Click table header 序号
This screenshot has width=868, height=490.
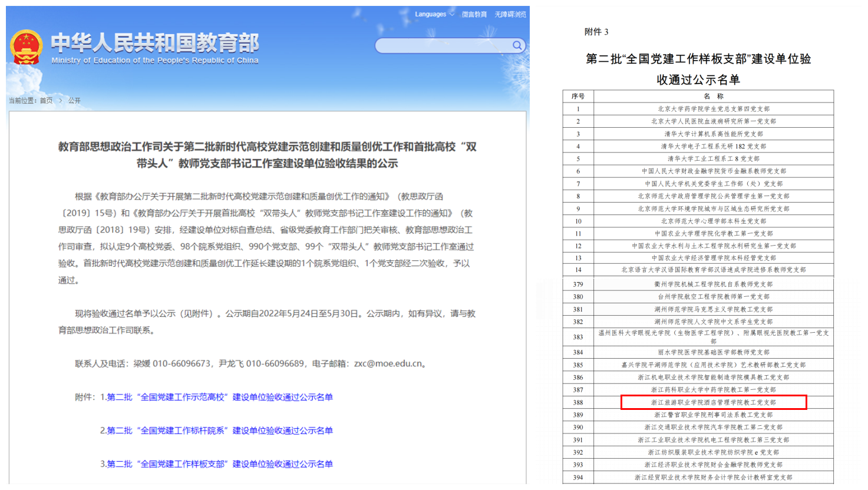[578, 96]
